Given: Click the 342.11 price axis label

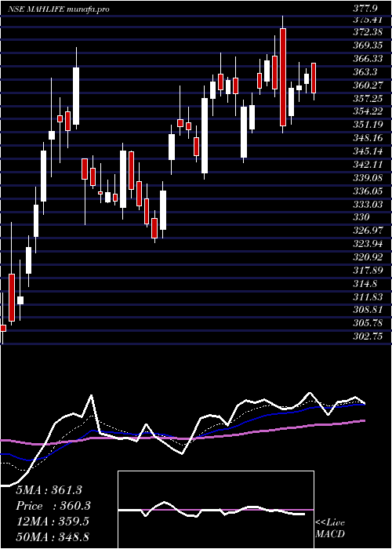Looking at the screenshot, I should point(368,165).
